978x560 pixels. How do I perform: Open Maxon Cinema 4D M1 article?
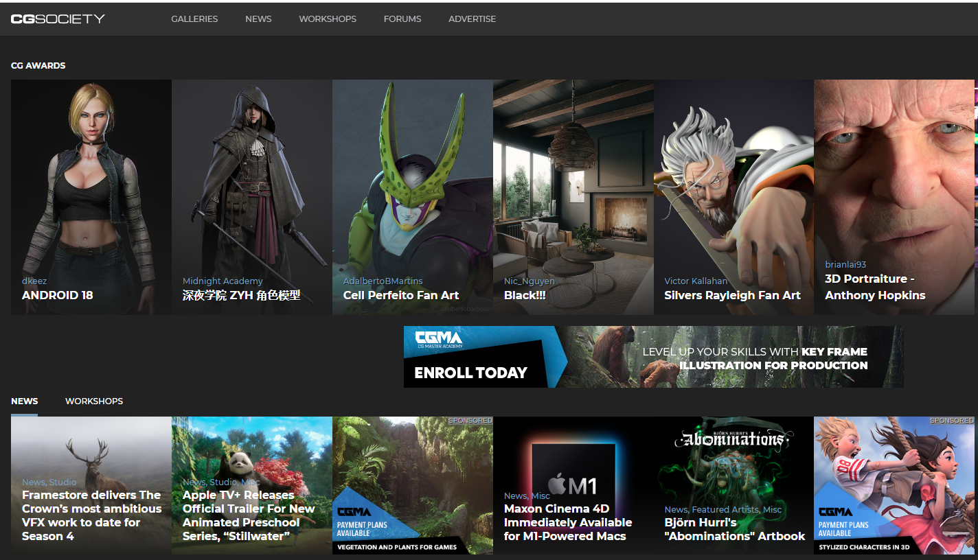click(567, 522)
